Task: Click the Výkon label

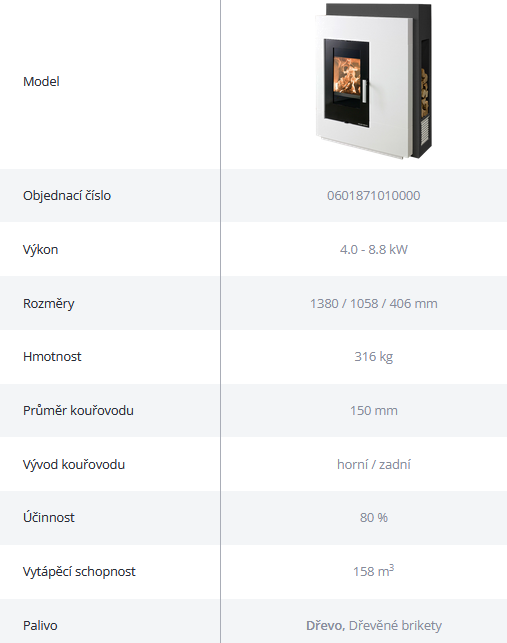Action: [x=40, y=249]
